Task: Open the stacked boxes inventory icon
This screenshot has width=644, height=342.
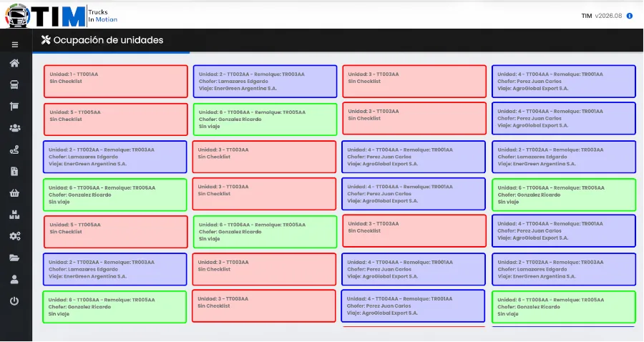Action: coord(14,215)
